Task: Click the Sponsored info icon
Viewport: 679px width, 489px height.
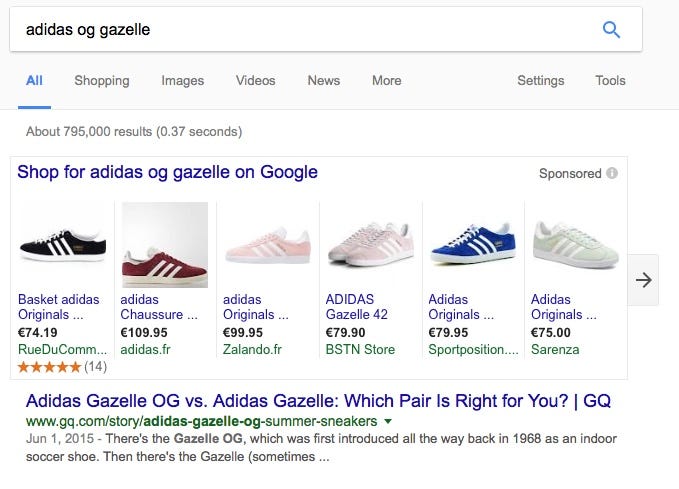Action: click(x=612, y=173)
